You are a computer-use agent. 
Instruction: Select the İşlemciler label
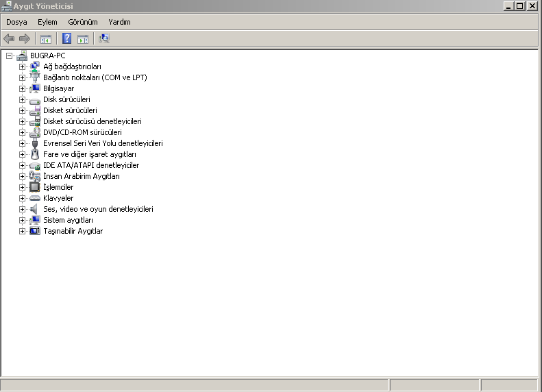[x=58, y=187]
